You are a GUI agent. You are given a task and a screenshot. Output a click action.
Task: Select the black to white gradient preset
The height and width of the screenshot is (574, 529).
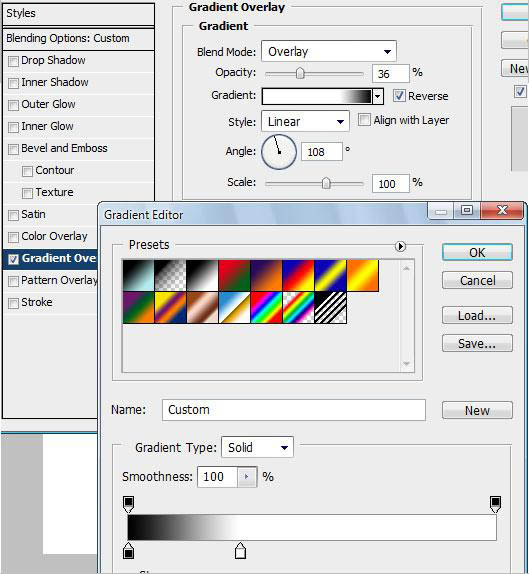click(x=202, y=276)
